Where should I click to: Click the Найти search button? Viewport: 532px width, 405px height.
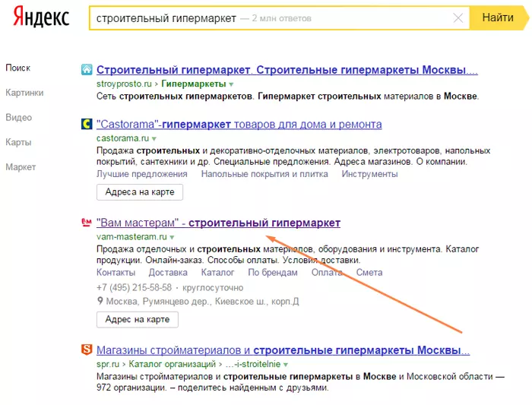(498, 17)
